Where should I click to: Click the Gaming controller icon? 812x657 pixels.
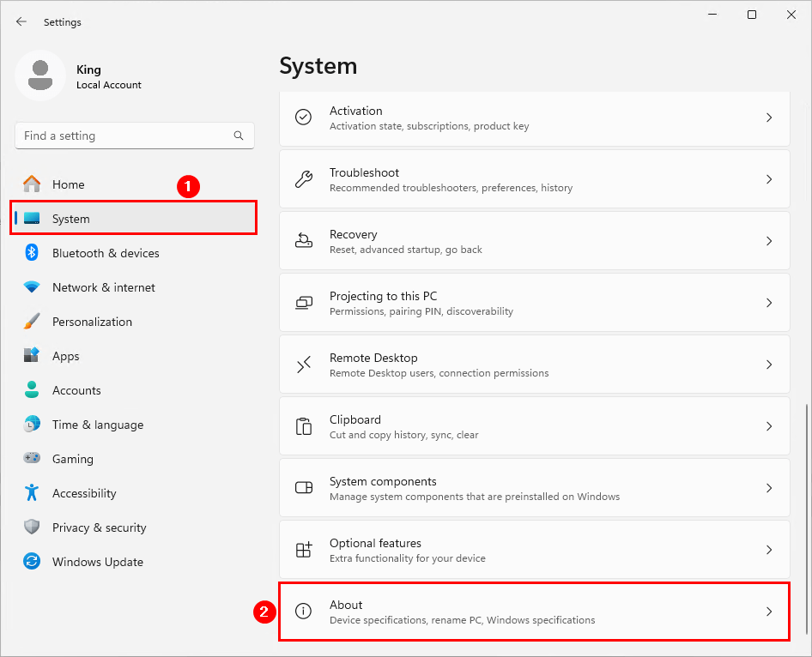pos(32,459)
